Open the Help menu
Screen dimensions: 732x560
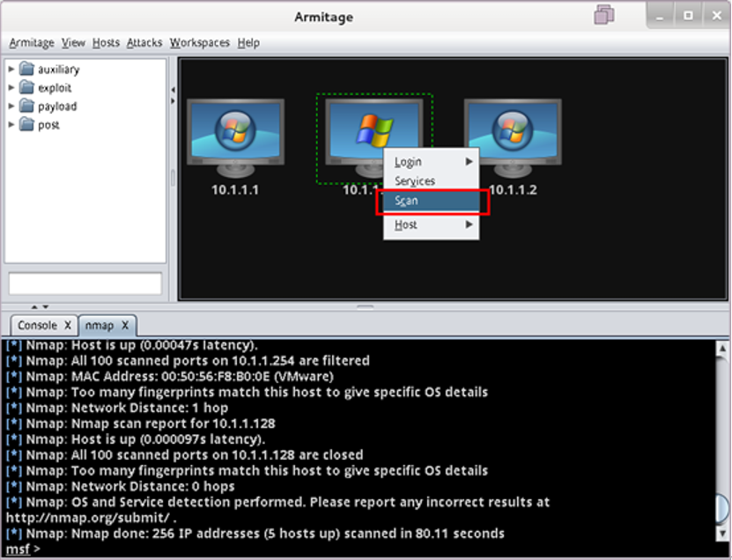click(x=248, y=43)
